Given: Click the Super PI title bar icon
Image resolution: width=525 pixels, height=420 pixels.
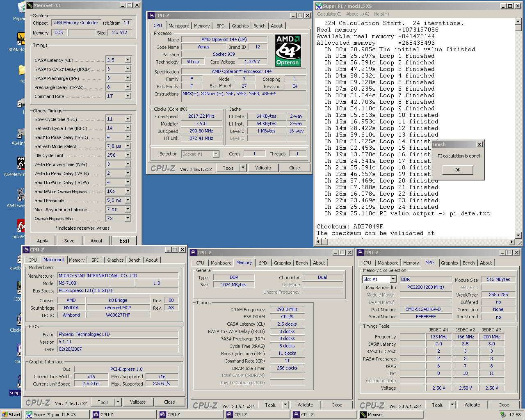Looking at the screenshot, I should [319, 6].
